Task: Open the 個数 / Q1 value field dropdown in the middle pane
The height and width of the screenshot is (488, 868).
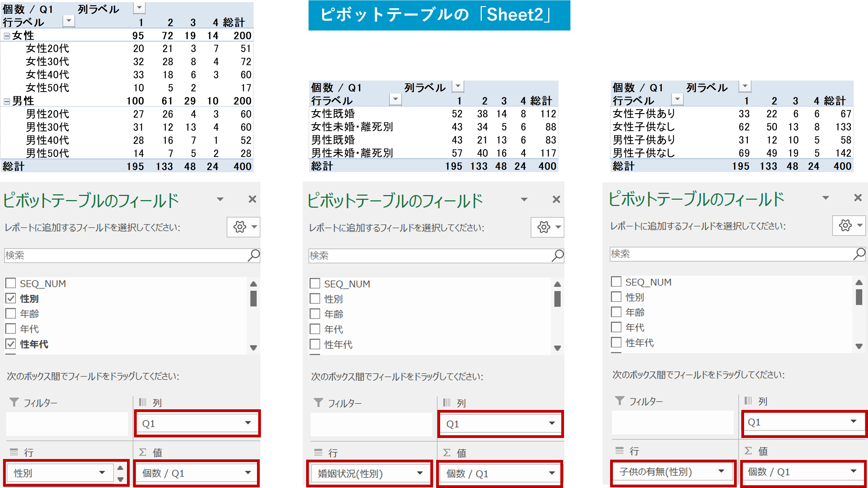Action: [552, 473]
